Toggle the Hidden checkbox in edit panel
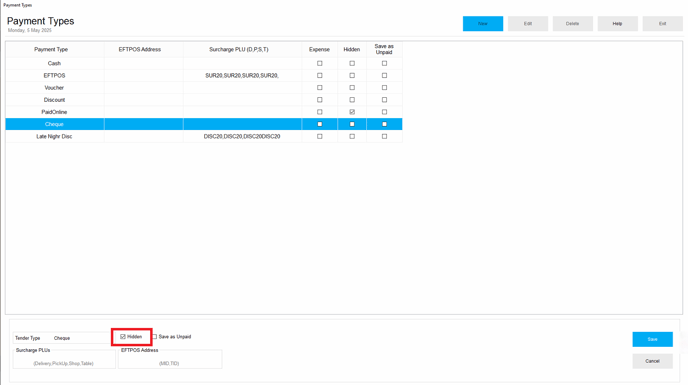The height and width of the screenshot is (385, 688). 123,337
